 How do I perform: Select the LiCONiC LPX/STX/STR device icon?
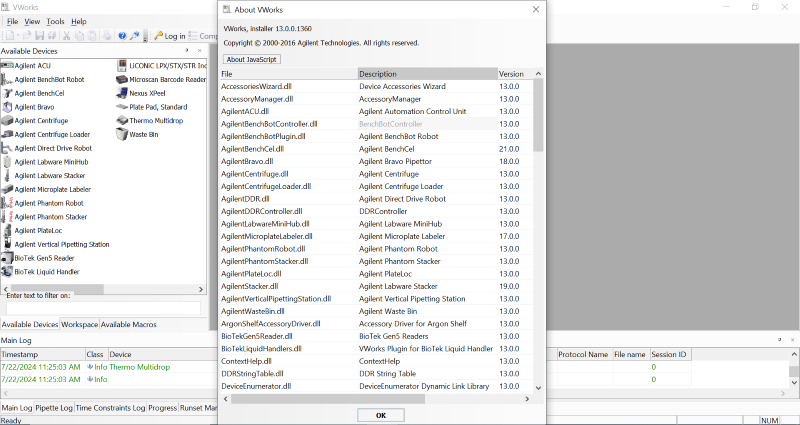click(121, 65)
